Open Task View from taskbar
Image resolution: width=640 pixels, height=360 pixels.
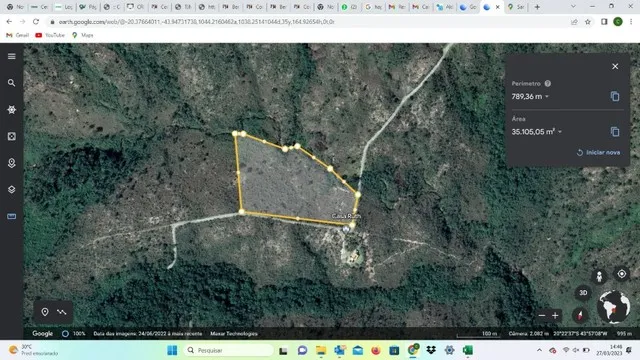pos(283,350)
